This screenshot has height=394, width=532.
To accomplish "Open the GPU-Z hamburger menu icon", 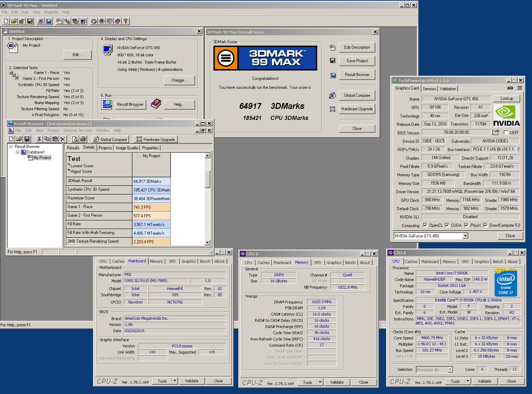I will click(x=520, y=88).
